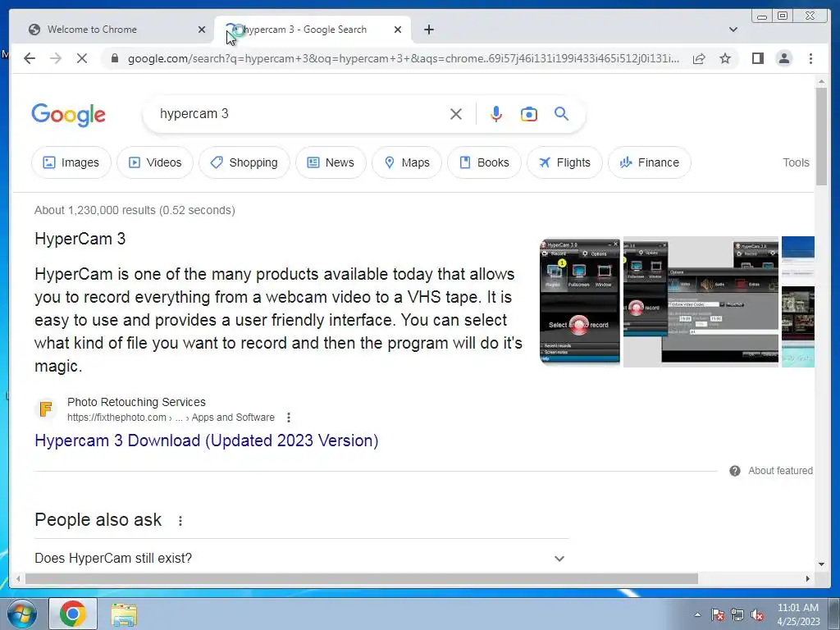Click fixthephoto favicon icon
Viewport: 840px width, 630px height.
[x=46, y=409]
